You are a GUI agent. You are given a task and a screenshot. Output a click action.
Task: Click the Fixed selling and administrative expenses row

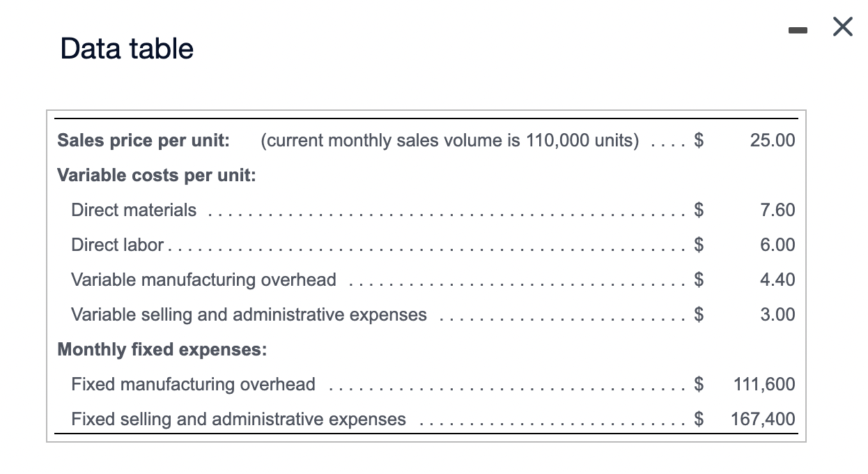238,419
